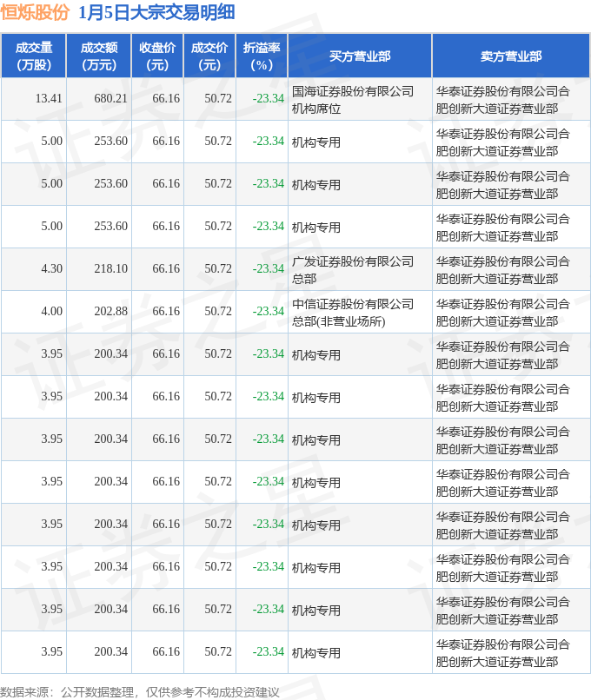Click the 恒烁股份 stock name in title
The image size is (591, 700).
[x=36, y=13]
